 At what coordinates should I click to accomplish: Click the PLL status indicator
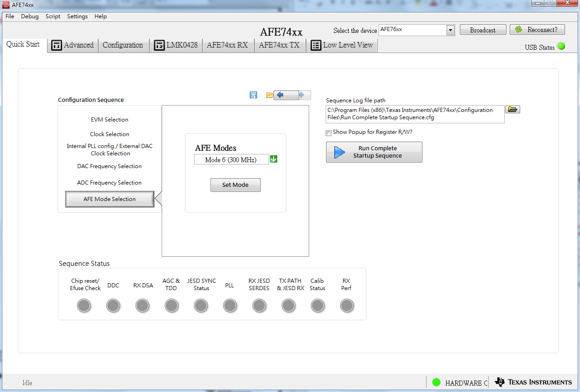click(230, 306)
